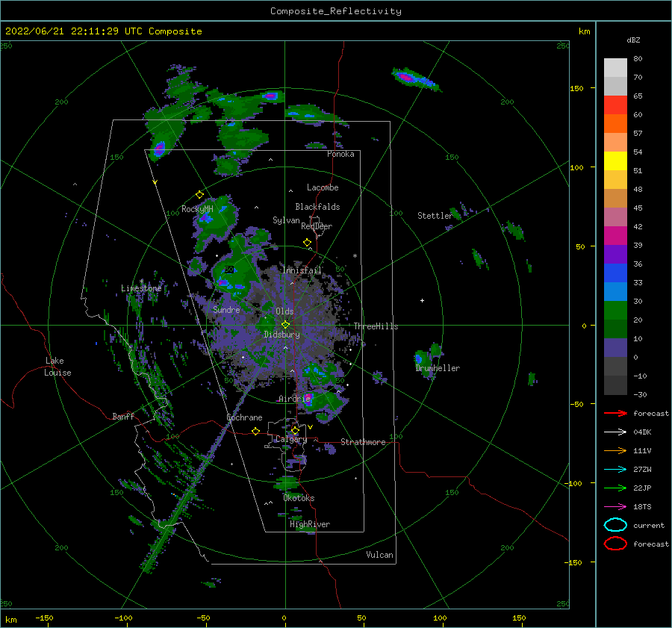This screenshot has width=672, height=628.
Task: Click the Airdrie city label
Action: click(294, 399)
